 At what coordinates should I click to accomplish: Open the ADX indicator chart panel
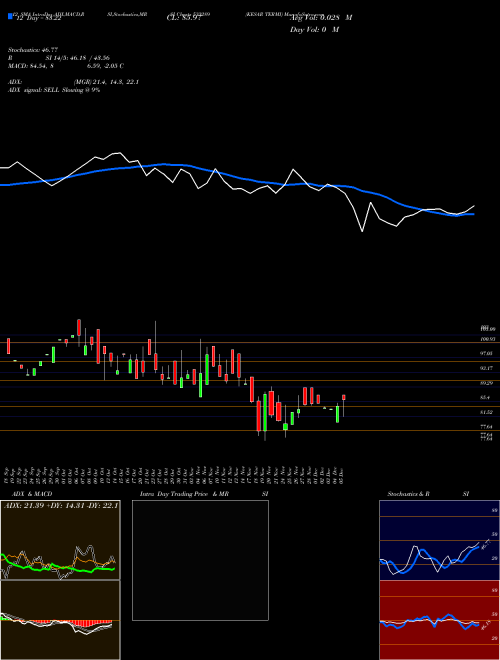(x=60, y=540)
